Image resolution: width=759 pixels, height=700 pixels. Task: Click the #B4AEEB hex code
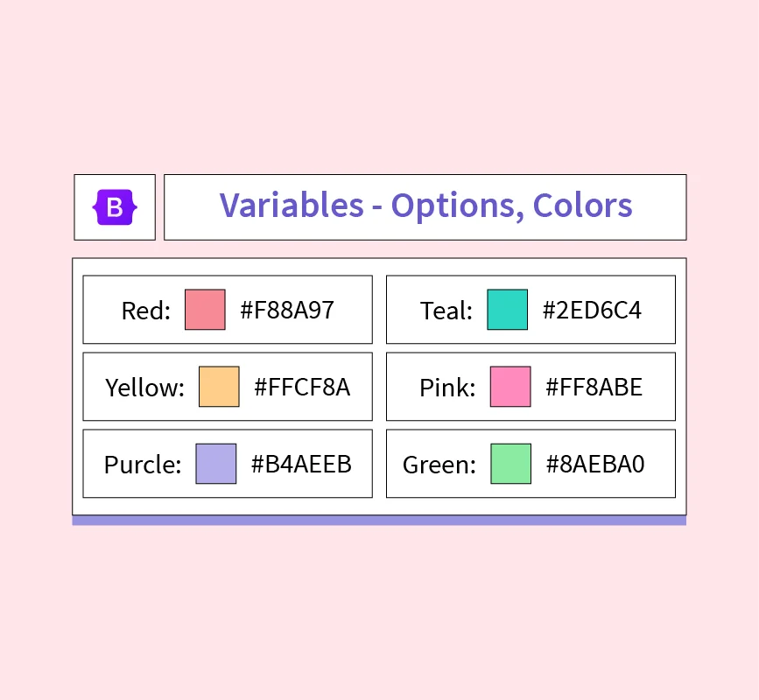pyautogui.click(x=301, y=464)
